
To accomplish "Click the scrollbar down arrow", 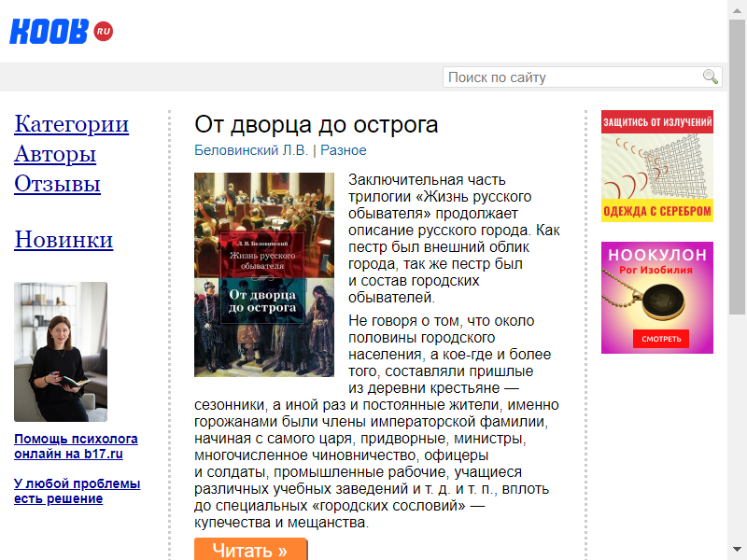I will (737, 550).
